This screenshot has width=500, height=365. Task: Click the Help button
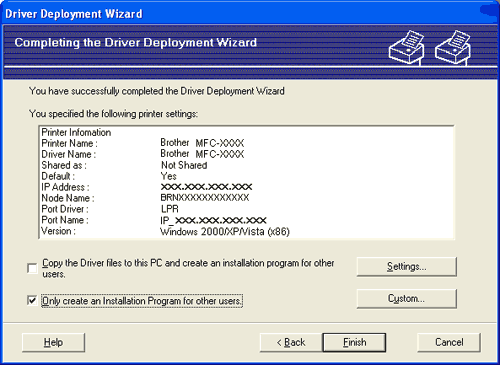click(53, 342)
